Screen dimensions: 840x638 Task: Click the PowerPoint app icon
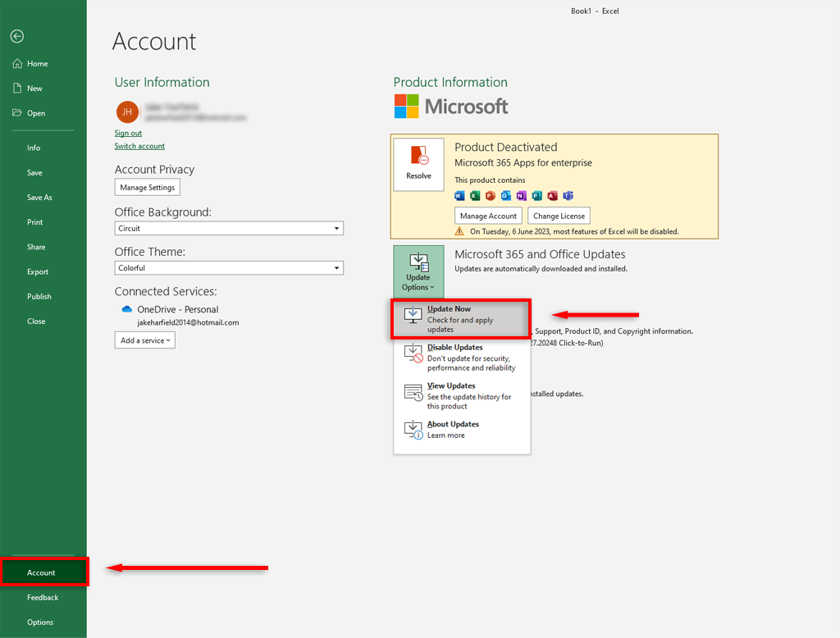pyautogui.click(x=491, y=195)
